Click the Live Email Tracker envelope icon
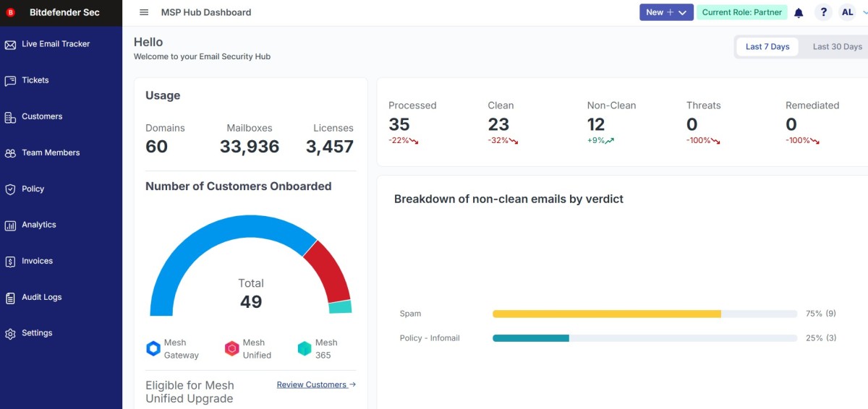 [10, 45]
